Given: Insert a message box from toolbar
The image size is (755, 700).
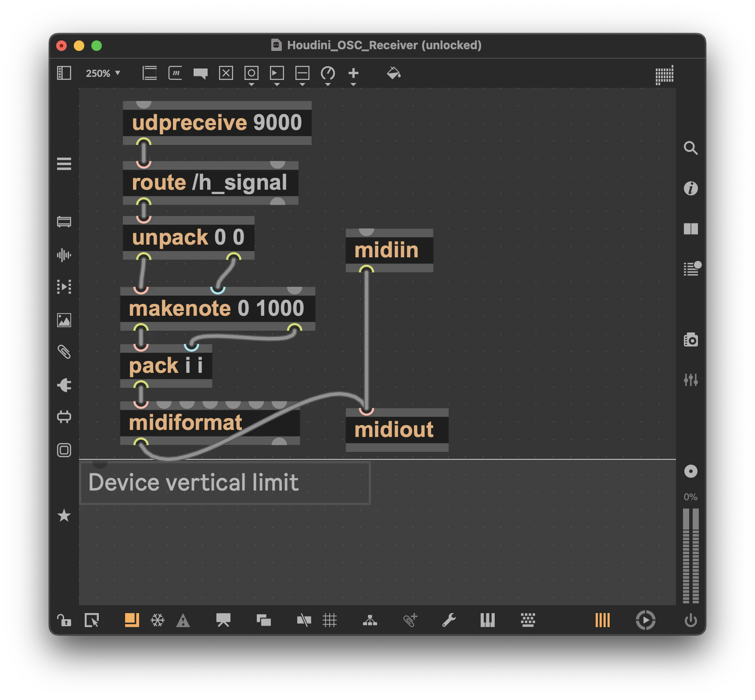Looking at the screenshot, I should click(x=175, y=73).
